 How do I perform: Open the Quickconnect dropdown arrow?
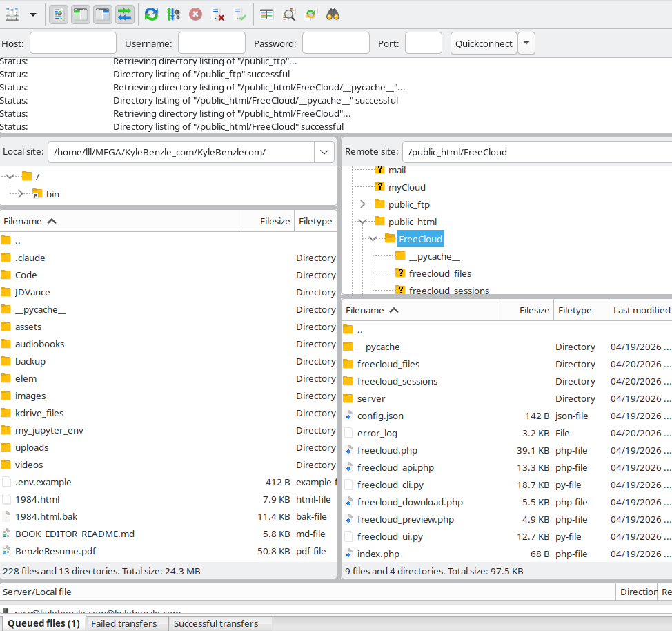click(526, 43)
